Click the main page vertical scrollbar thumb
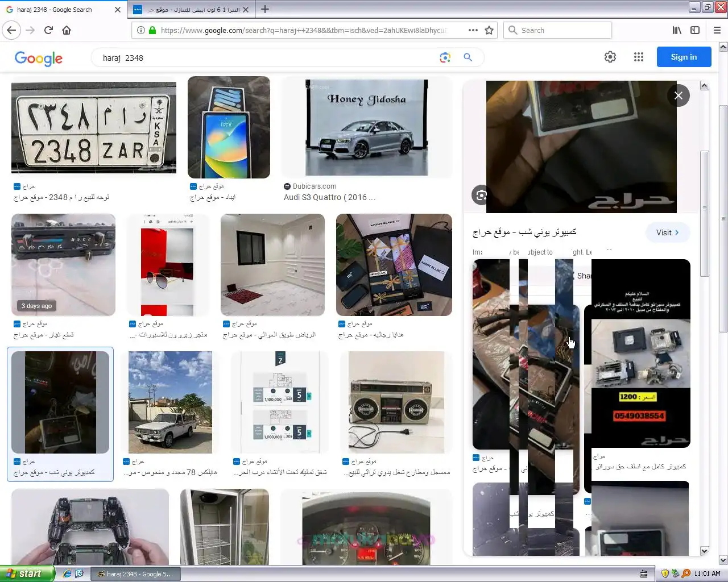Screen dimensions: 728x582 coord(723,219)
